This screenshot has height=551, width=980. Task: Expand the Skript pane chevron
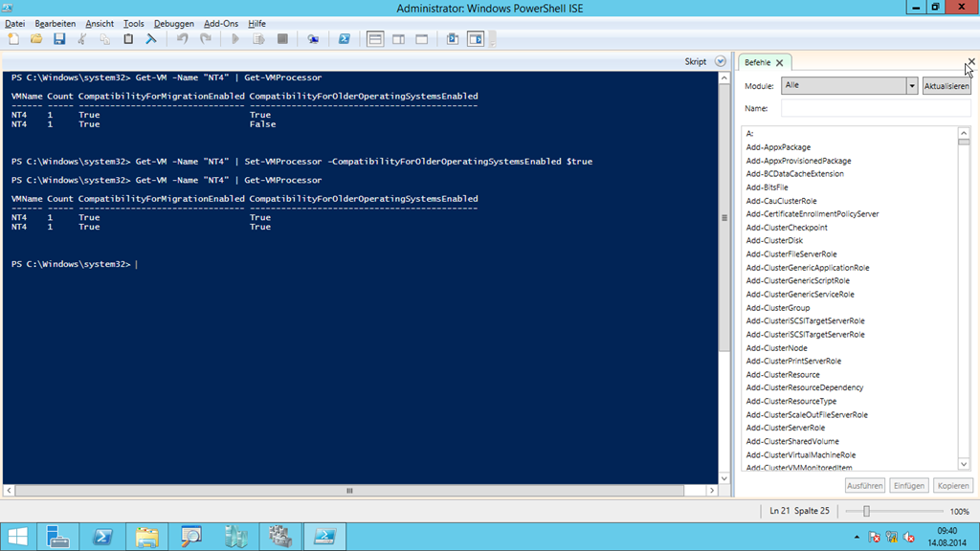[x=721, y=62]
